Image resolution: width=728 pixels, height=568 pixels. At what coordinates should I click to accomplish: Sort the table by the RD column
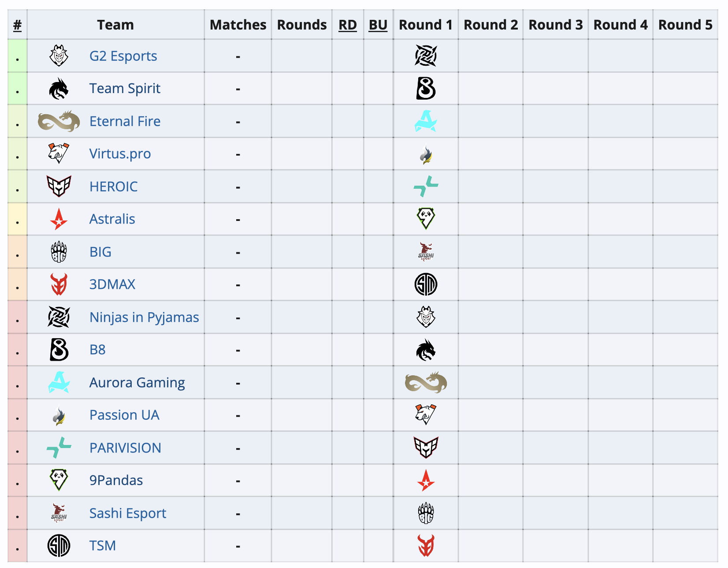(348, 25)
